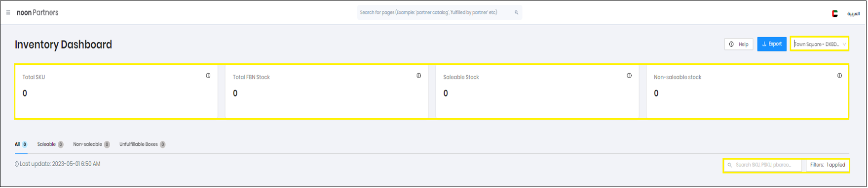This screenshot has width=868, height=188.
Task: Open the hamburger menu beside noon Partners
Action: [x=8, y=13]
